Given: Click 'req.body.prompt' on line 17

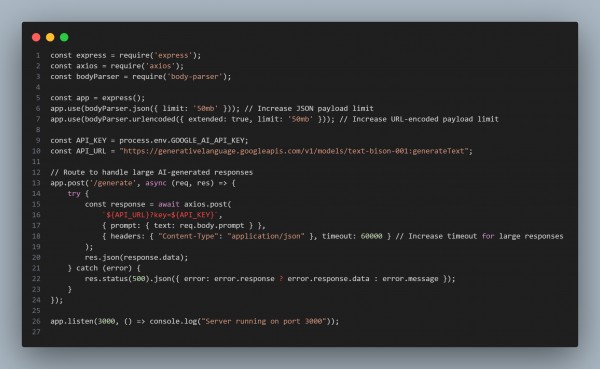Looking at the screenshot, I should pyautogui.click(x=212, y=226).
